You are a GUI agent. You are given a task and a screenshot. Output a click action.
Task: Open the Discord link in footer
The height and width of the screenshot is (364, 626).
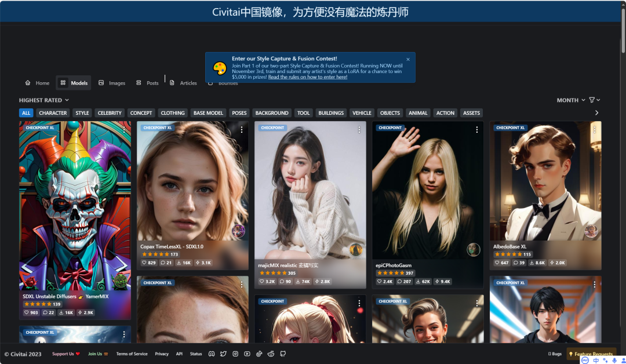[x=212, y=354]
